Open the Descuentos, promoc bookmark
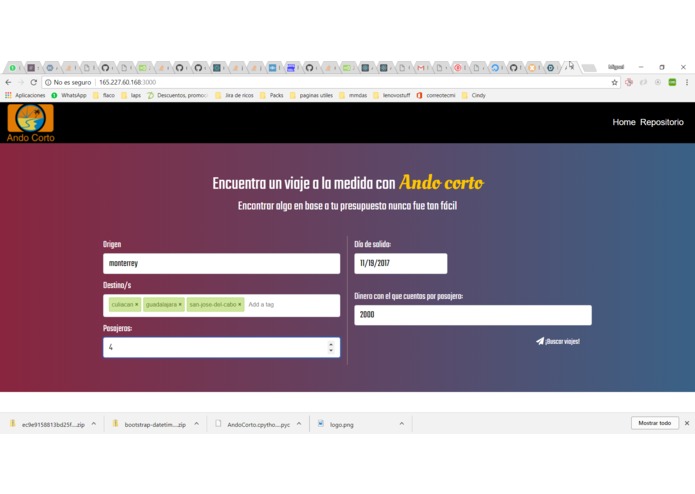 (177, 95)
